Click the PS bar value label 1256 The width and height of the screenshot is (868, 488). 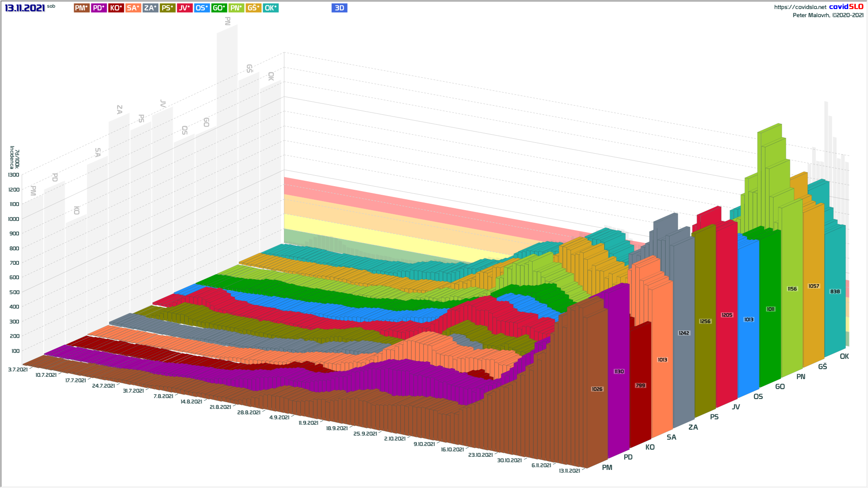(x=705, y=321)
